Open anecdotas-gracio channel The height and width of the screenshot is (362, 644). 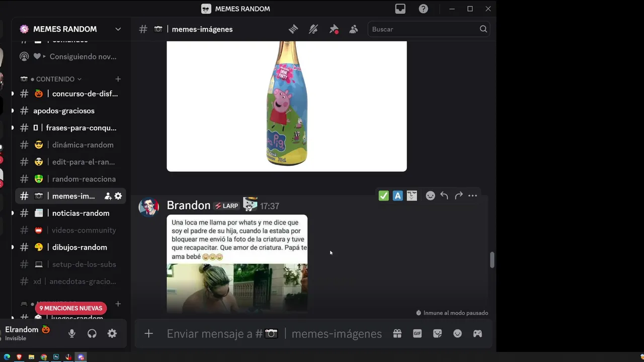[70, 282]
